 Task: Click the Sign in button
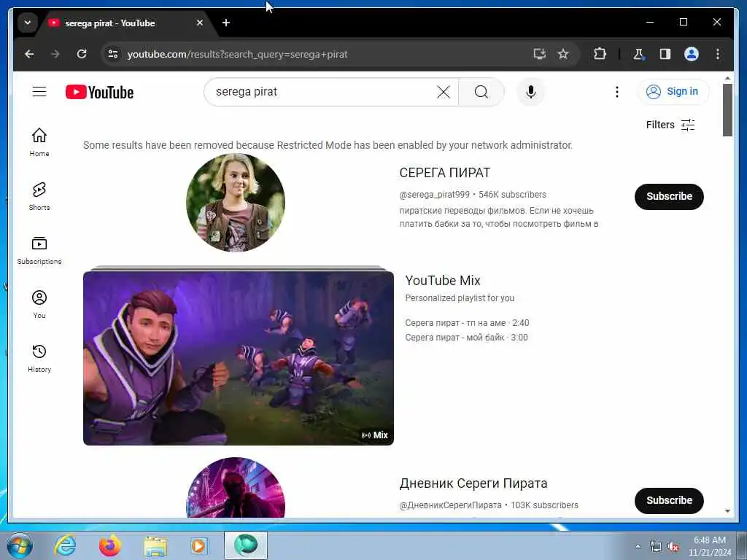(673, 91)
